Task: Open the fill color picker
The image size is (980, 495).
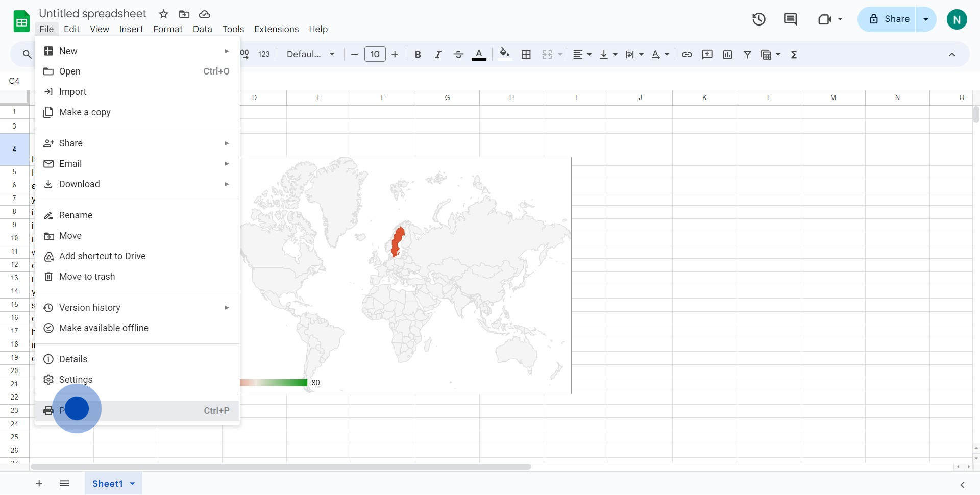Action: 504,54
